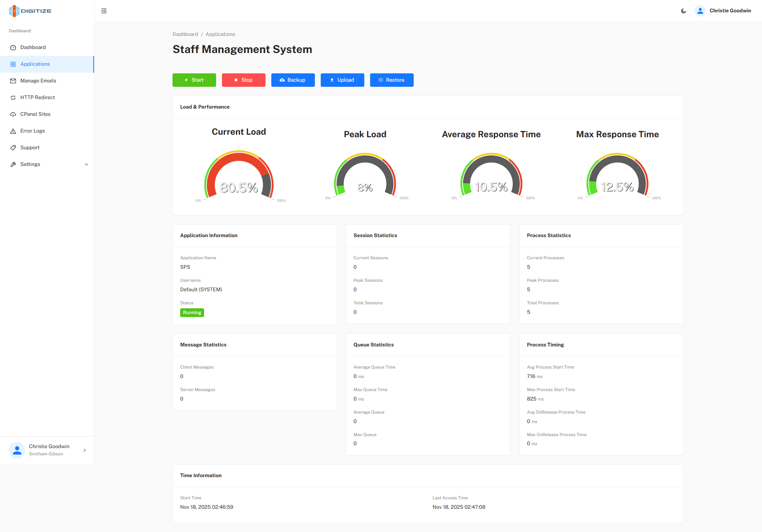Select the Manage Emails envelope icon

(13, 81)
